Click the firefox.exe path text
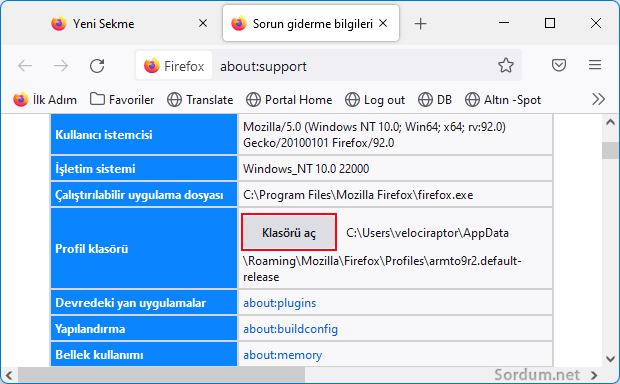620x384 pixels. 358,195
